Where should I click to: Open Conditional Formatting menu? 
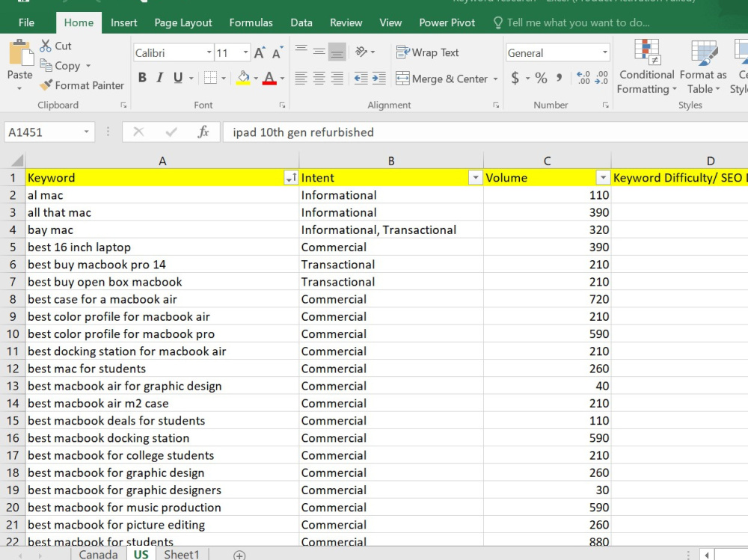[x=647, y=67]
